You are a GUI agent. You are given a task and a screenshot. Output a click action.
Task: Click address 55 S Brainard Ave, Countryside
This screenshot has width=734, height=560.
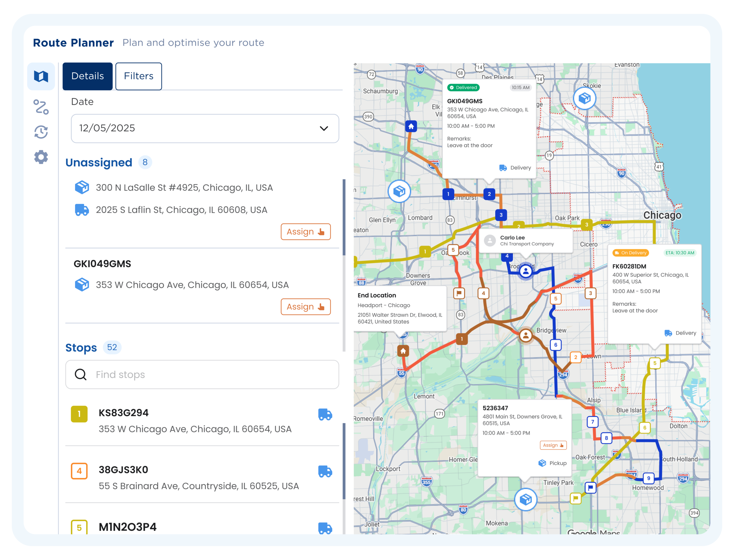[x=199, y=486]
